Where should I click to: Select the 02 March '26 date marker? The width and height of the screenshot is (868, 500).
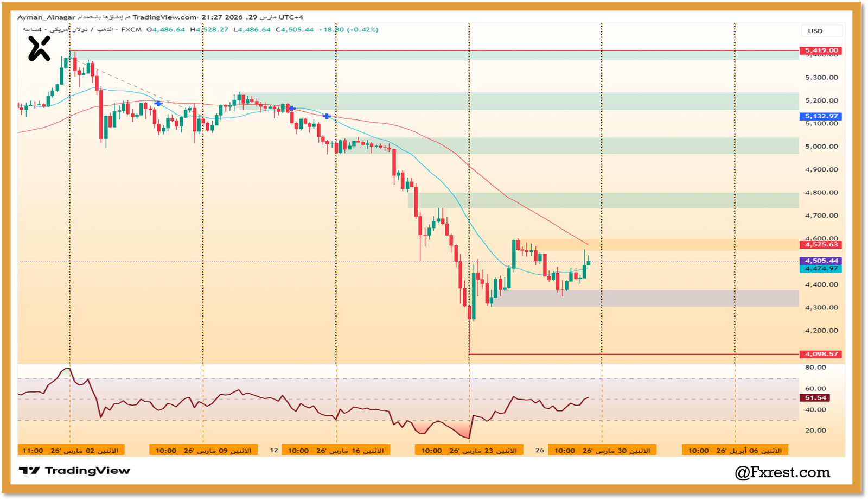tap(71, 451)
